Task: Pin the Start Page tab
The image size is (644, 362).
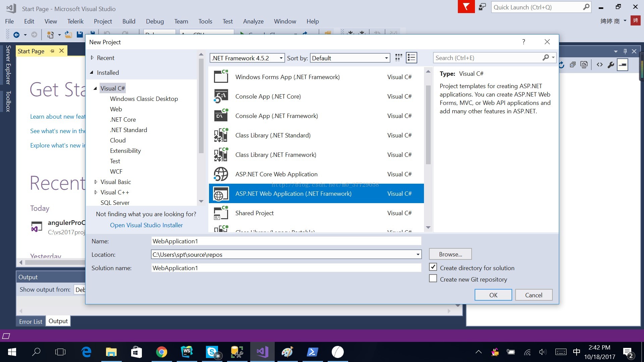Action: [52, 51]
